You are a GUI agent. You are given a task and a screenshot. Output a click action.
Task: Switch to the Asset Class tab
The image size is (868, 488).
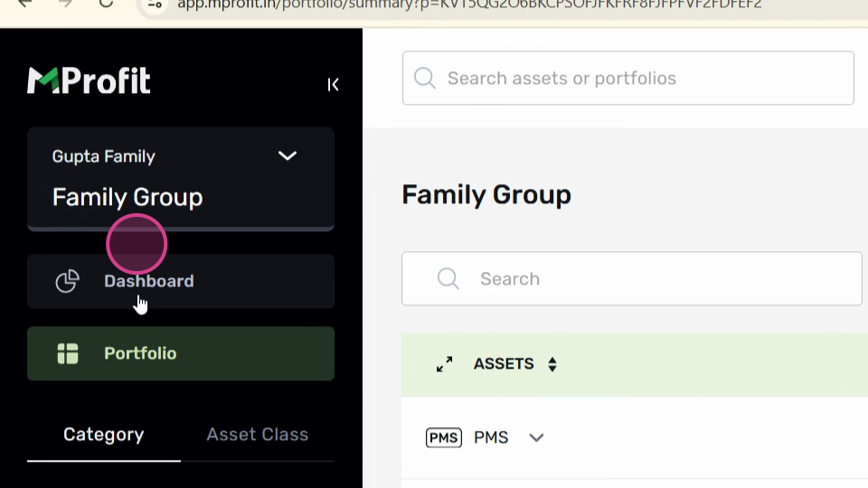[258, 435]
